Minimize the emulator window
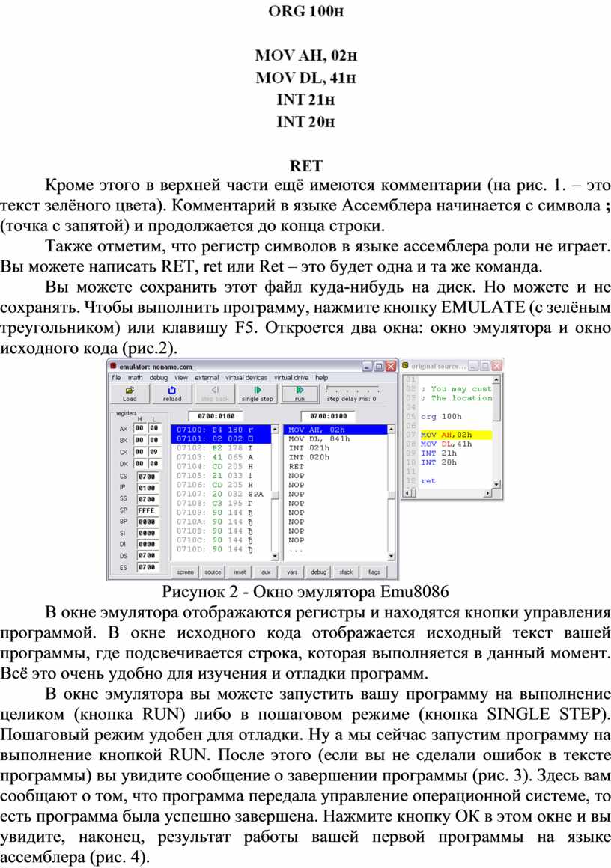 [x=367, y=367]
